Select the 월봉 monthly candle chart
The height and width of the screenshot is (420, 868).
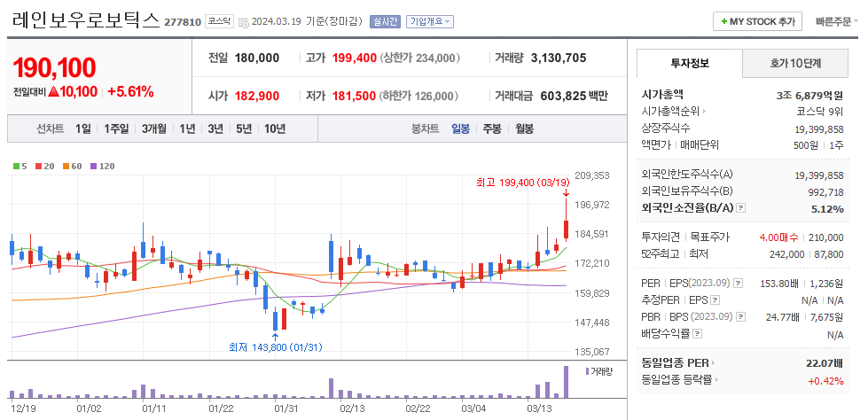click(524, 129)
